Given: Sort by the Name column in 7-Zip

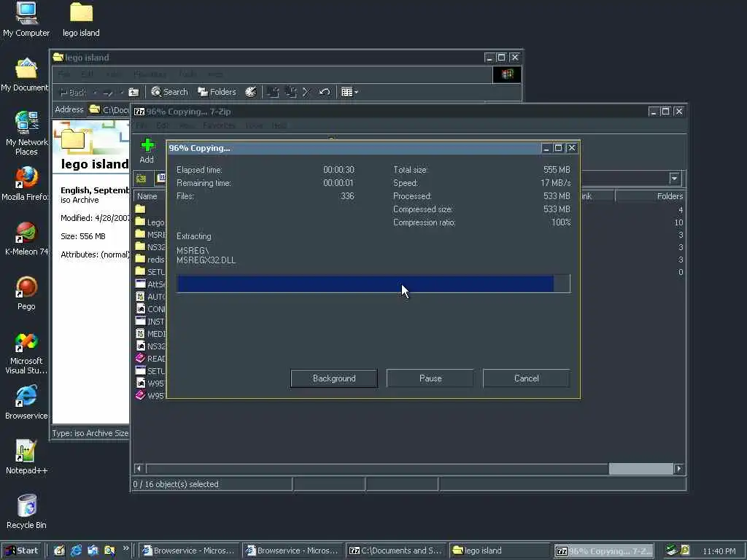Looking at the screenshot, I should coord(150,196).
